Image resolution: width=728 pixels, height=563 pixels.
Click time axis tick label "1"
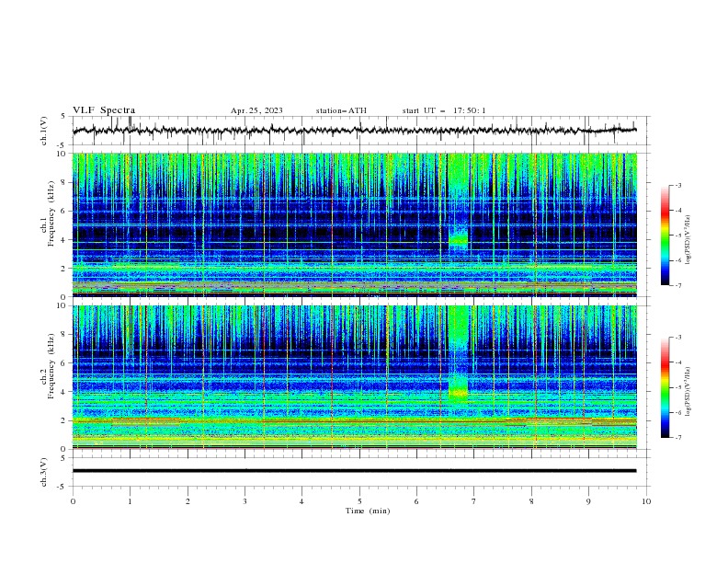(130, 501)
